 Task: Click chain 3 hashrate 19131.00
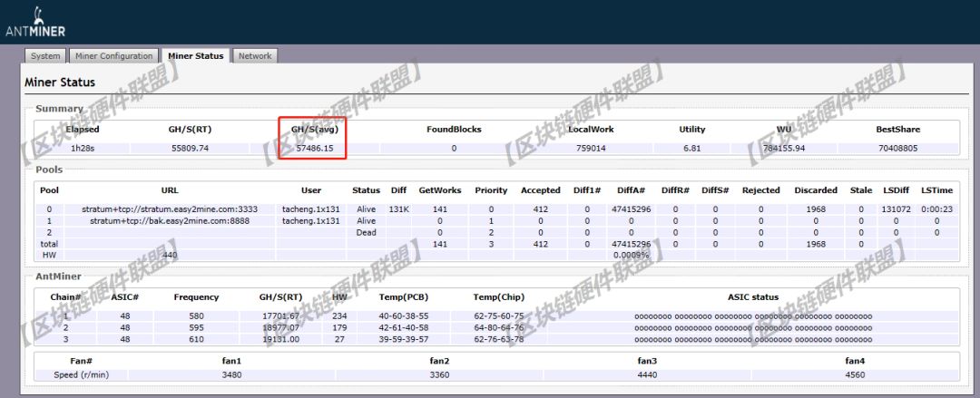[280, 339]
